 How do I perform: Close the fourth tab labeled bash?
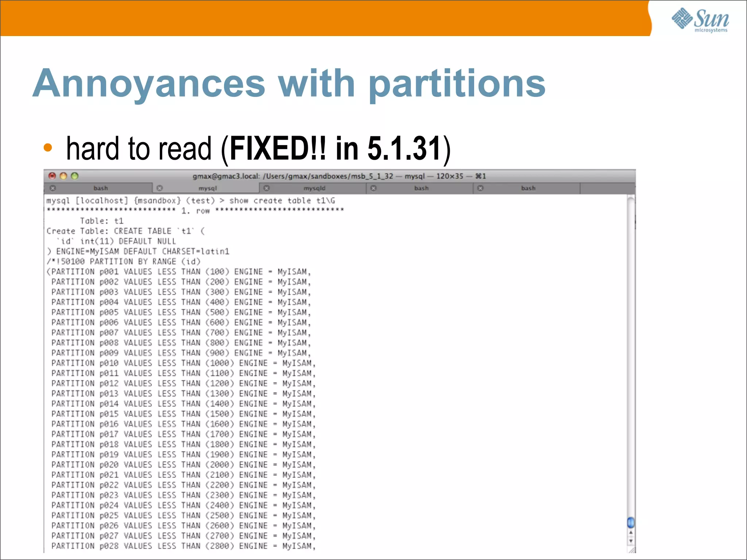click(x=373, y=188)
